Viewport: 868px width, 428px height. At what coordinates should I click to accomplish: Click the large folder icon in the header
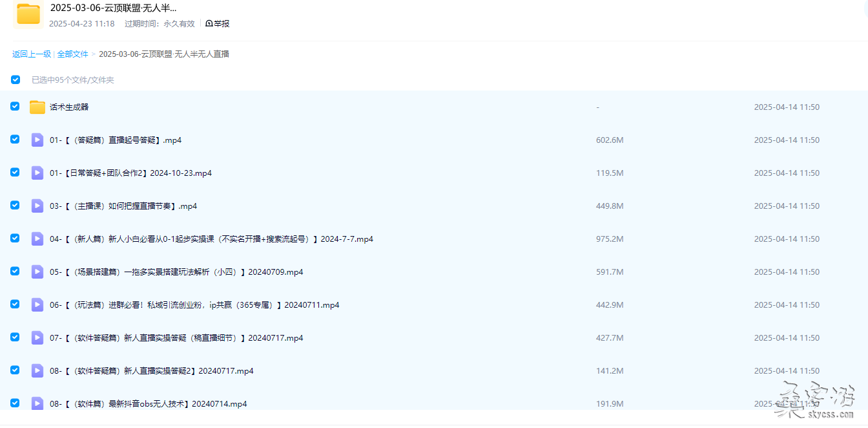[x=28, y=14]
